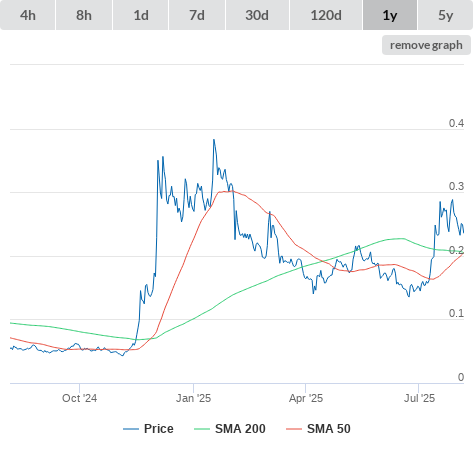Switch chart to 5y range
The height and width of the screenshot is (455, 474).
click(445, 15)
